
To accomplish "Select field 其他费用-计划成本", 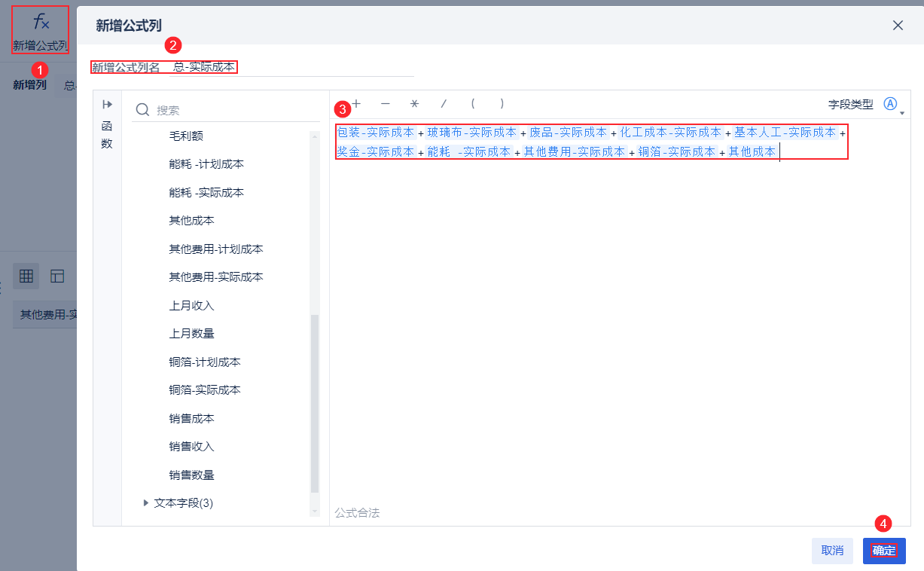I will point(216,249).
